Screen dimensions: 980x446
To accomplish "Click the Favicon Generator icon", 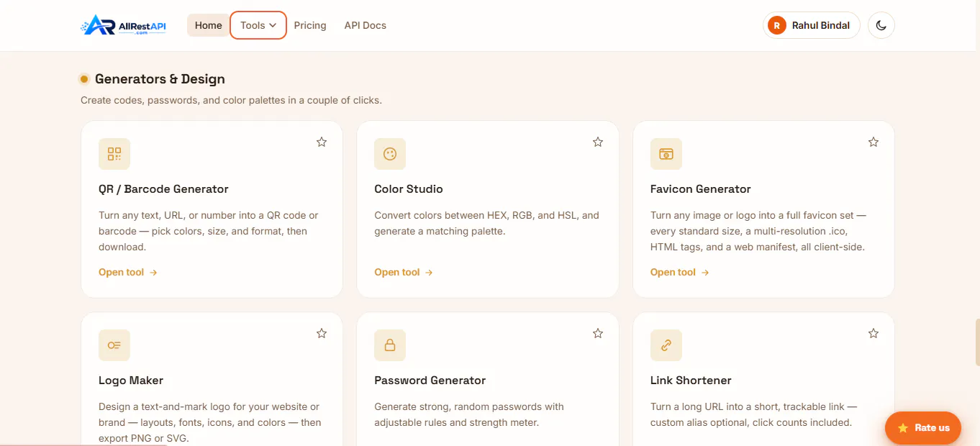I will pos(666,154).
